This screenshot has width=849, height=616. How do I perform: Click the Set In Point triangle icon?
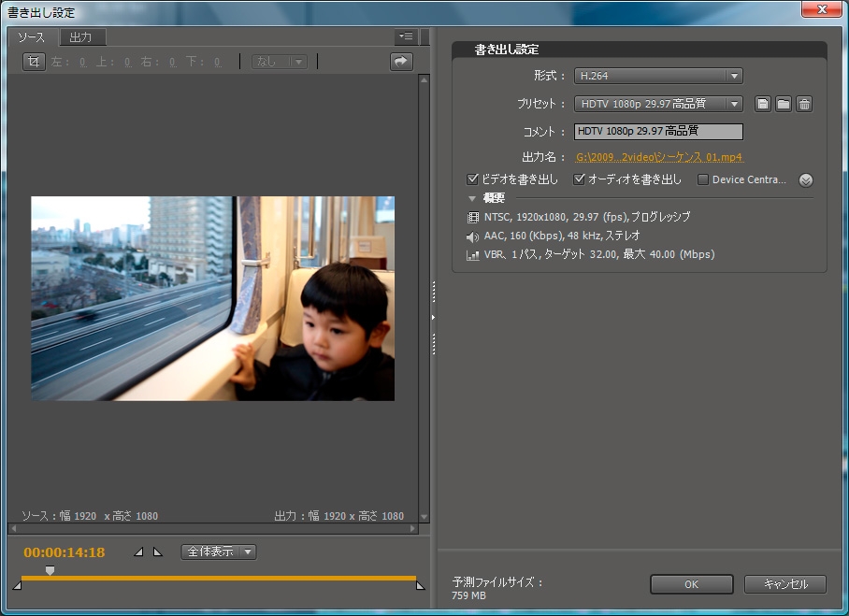coord(139,552)
